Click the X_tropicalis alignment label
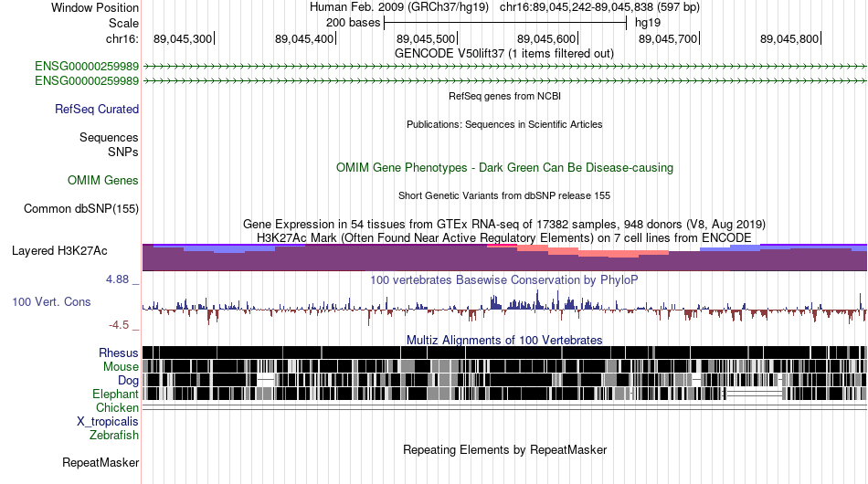Screen dimensions: 868x484 [x=108, y=422]
